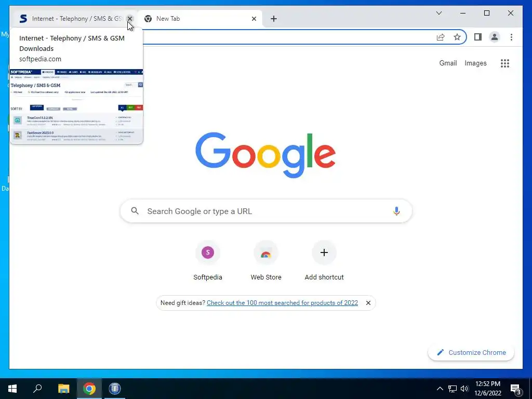Switch to Internet - Telephony / SMS tab
Image resolution: width=532 pixels, height=399 pixels.
click(71, 19)
